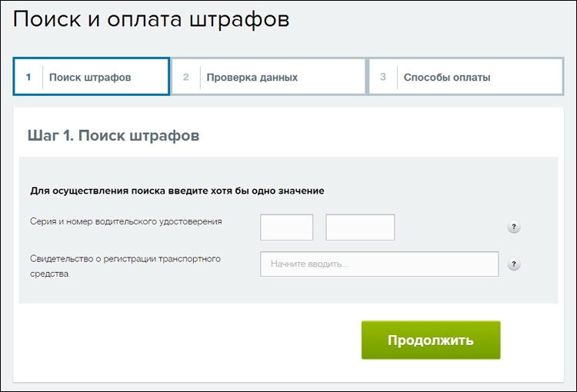Click the word 'средства' on the label's second line
This screenshot has height=392, width=577.
point(49,274)
